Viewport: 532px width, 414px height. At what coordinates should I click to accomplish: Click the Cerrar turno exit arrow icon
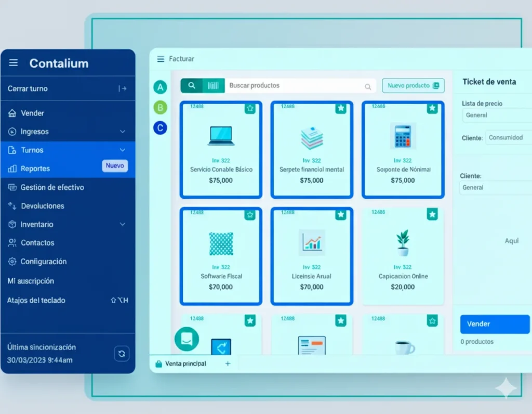(123, 89)
